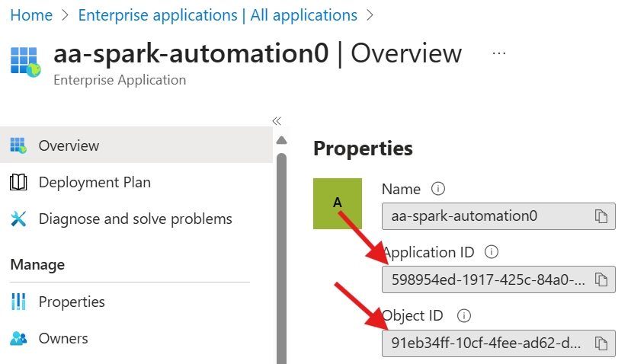
Task: Click the enterprise application grid icon
Action: coord(25,60)
